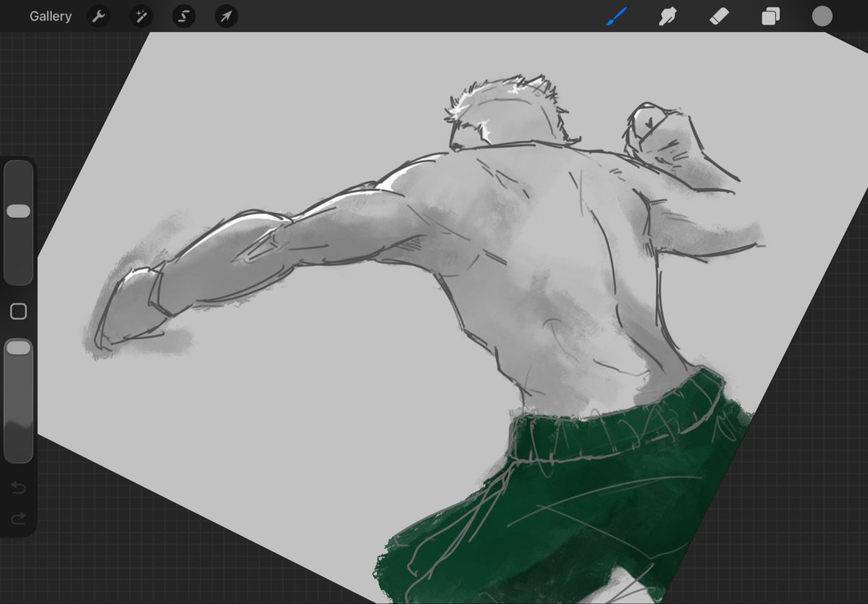Tap the square Modify button in sidebar
The width and height of the screenshot is (868, 604).
pos(18,311)
